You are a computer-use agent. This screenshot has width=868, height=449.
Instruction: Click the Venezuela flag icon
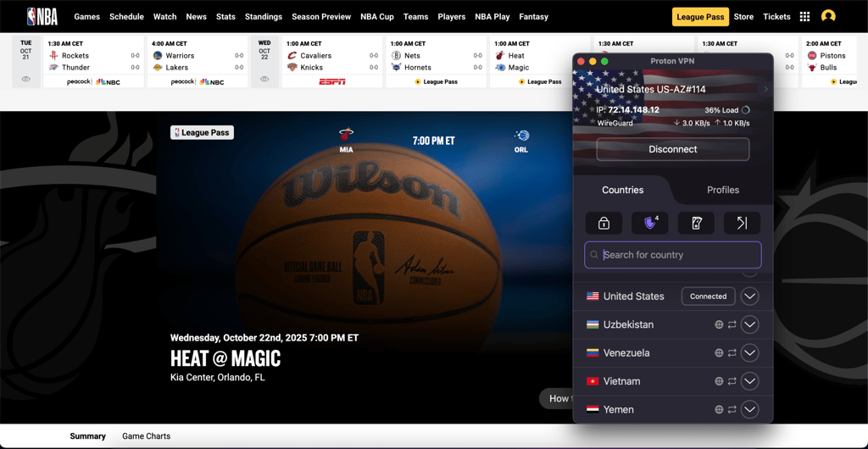pos(593,352)
